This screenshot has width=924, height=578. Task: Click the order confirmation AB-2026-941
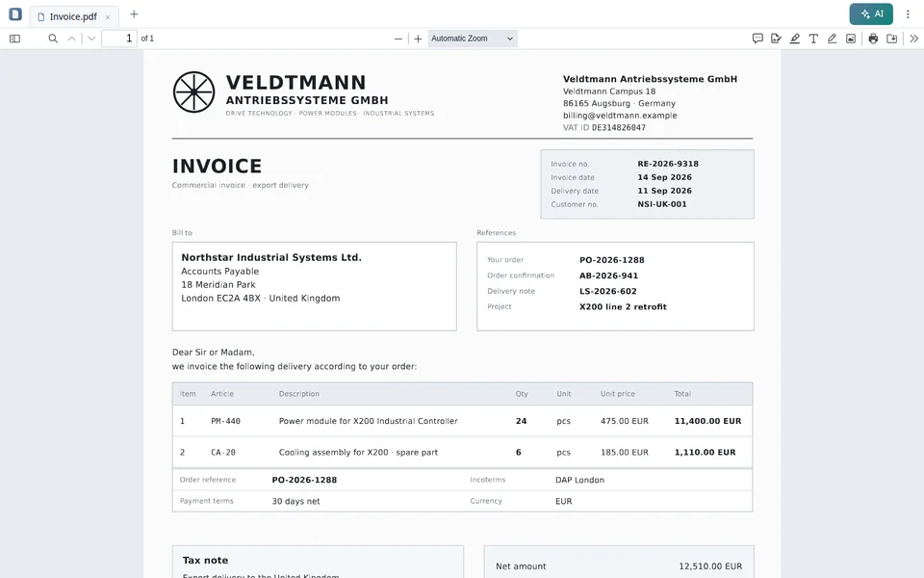point(608,276)
